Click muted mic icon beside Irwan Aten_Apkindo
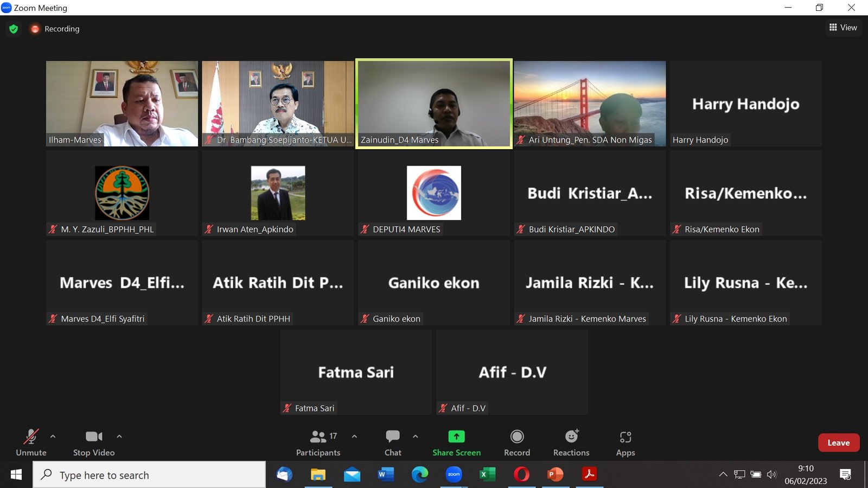868x488 pixels. [x=209, y=229]
